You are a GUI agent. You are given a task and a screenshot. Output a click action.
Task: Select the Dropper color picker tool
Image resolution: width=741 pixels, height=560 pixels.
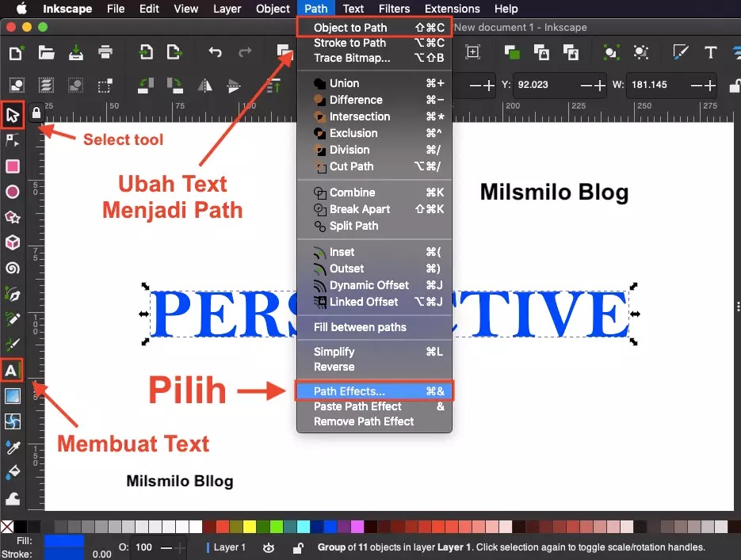(13, 447)
